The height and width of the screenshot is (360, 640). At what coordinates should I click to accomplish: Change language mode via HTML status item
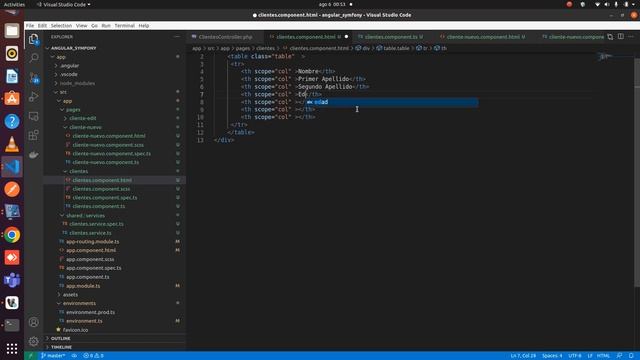603,356
